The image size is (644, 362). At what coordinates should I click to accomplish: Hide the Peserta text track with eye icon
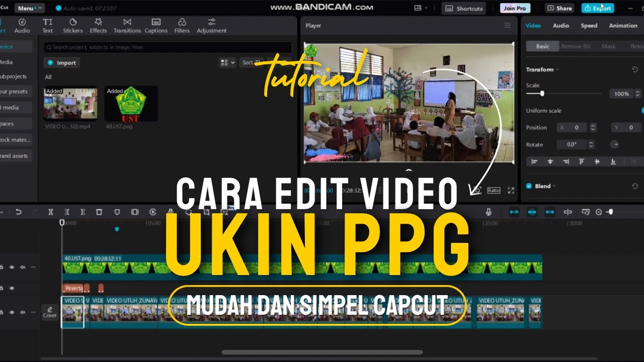[12, 289]
